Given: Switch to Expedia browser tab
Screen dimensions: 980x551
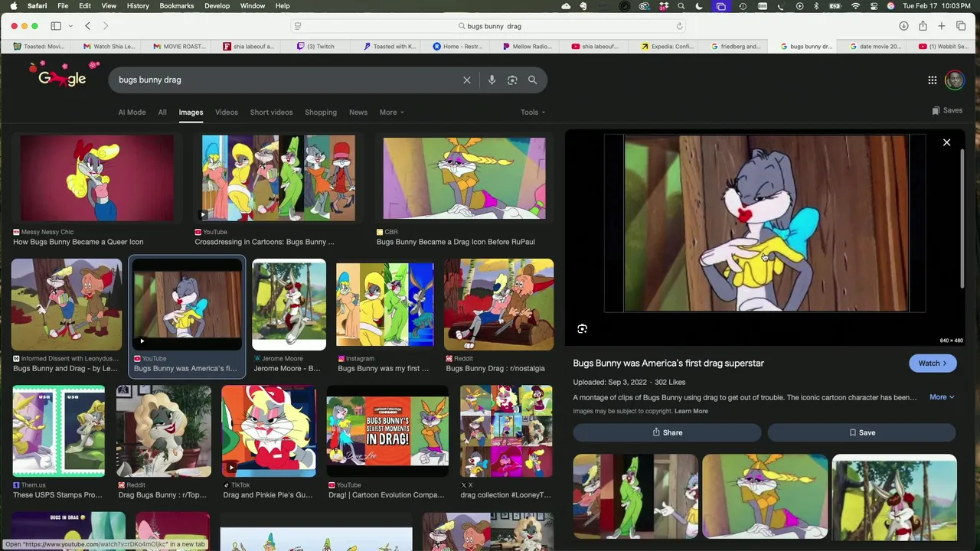Looking at the screenshot, I should pyautogui.click(x=668, y=47).
